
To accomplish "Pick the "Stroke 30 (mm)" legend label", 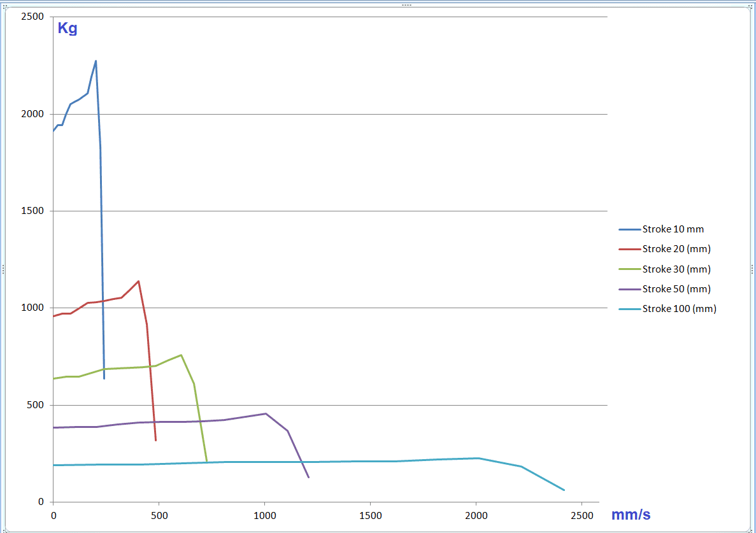I will 676,269.
